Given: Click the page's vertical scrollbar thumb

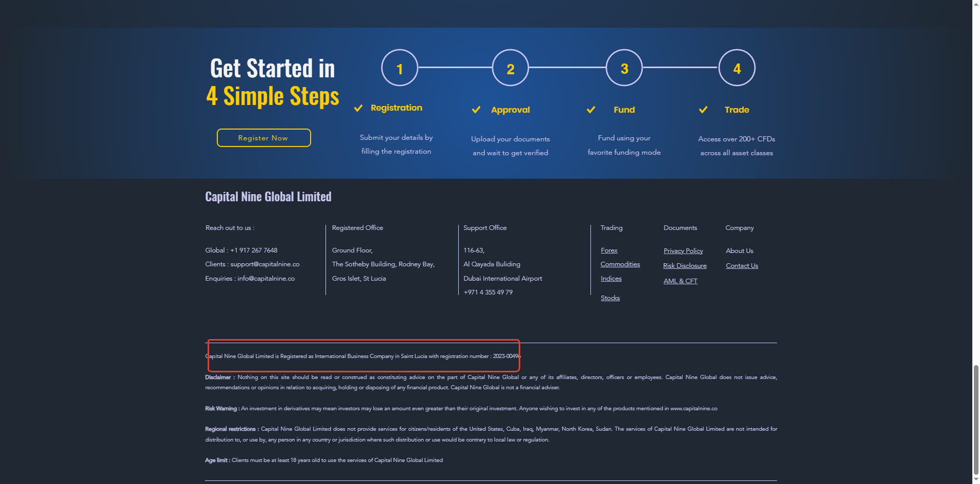Looking at the screenshot, I should [976, 420].
